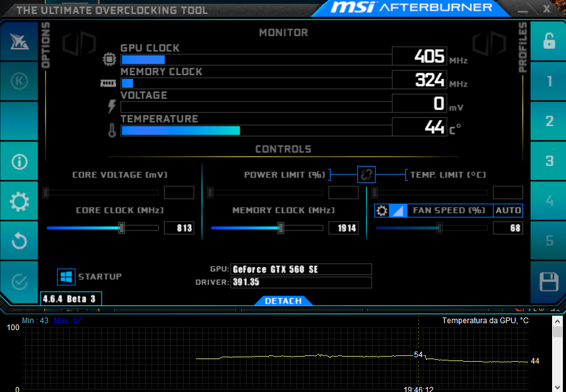Click the driver version 391.35 field
566x392 pixels.
pyautogui.click(x=301, y=282)
